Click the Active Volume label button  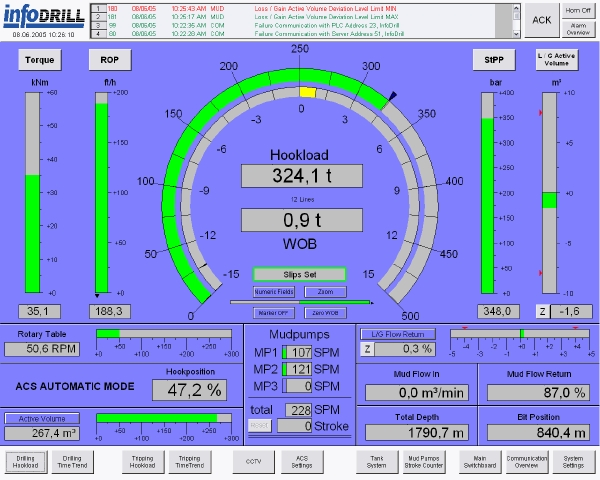pos(42,418)
